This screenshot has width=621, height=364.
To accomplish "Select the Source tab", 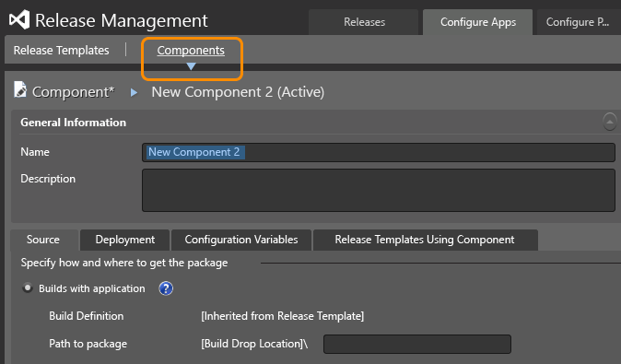I will point(43,240).
